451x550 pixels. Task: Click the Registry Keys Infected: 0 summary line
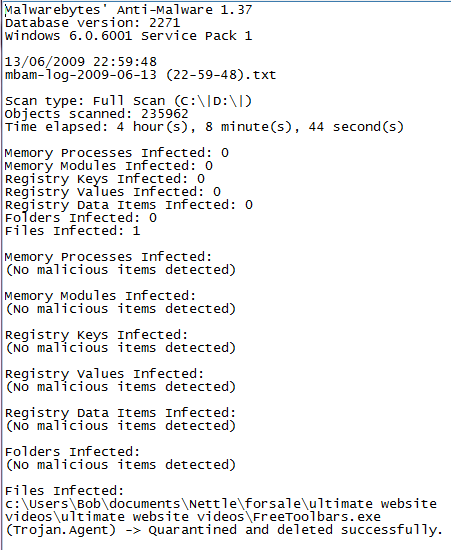[x=105, y=179]
